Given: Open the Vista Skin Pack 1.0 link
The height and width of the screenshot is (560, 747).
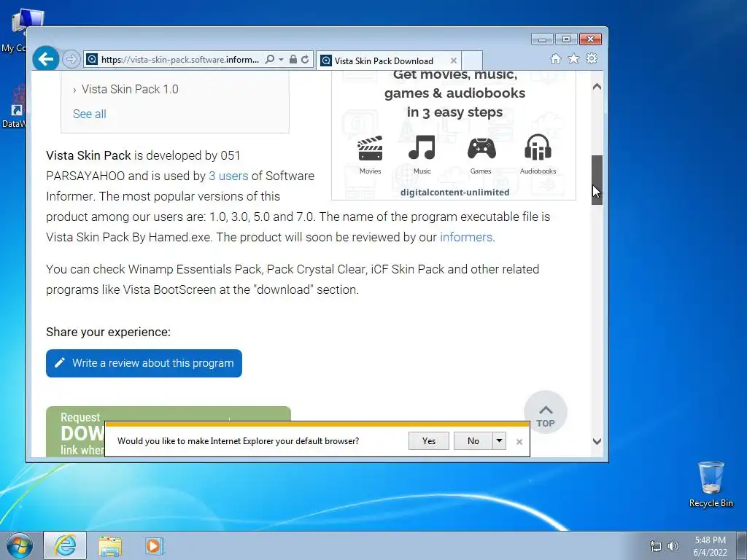Looking at the screenshot, I should tap(130, 89).
